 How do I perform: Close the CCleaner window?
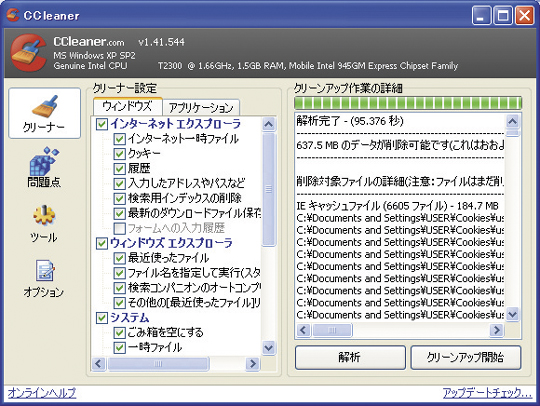click(x=525, y=15)
